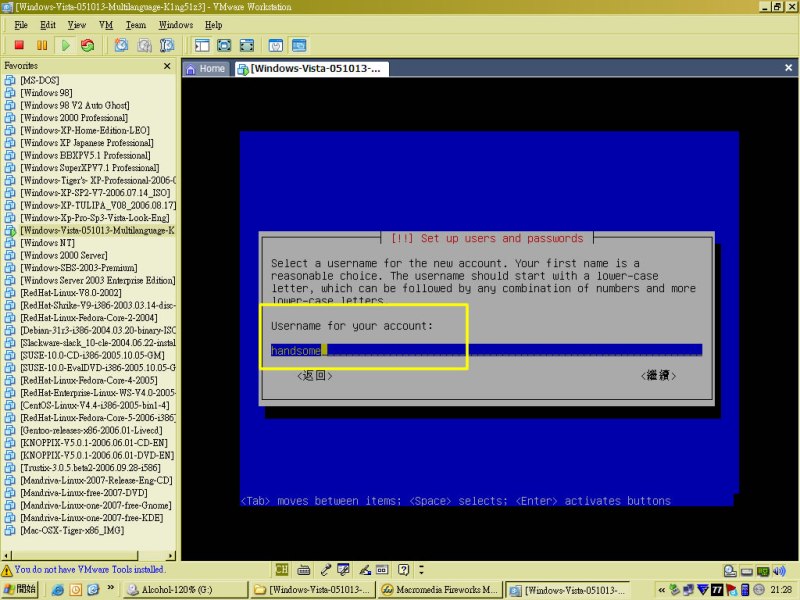Close the Favorites sidebar panel
This screenshot has width=800, height=600.
pyautogui.click(x=167, y=66)
